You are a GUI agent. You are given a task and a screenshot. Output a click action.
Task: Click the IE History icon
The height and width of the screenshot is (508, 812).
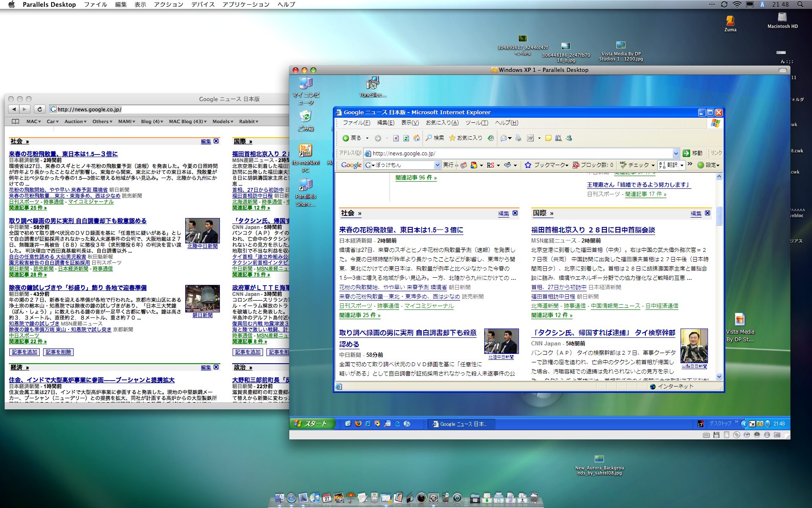[491, 138]
